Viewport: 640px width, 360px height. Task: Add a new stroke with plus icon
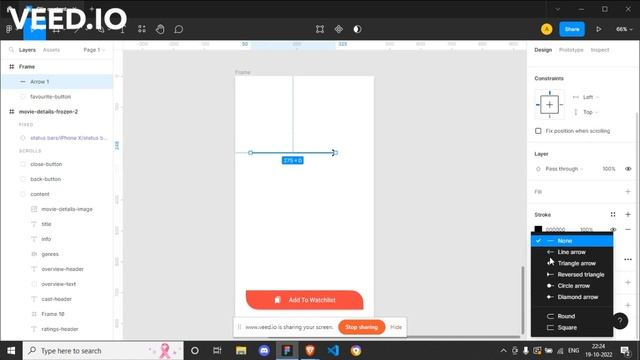point(628,214)
